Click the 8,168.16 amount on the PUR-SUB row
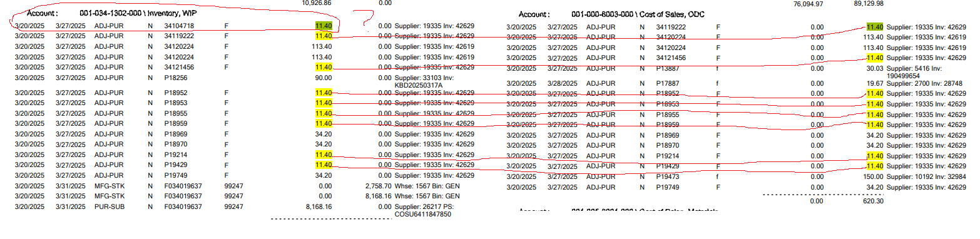This screenshot has width=980, height=239. pyautogui.click(x=318, y=206)
